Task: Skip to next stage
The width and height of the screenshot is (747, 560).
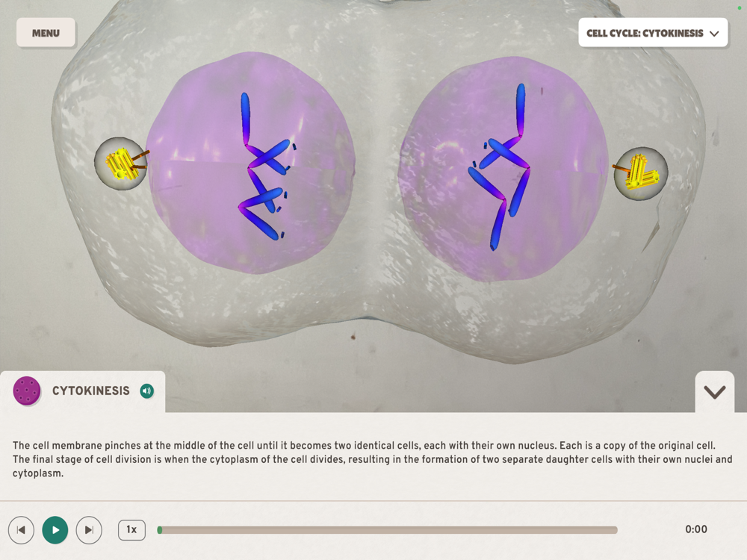Action: pos(89,530)
